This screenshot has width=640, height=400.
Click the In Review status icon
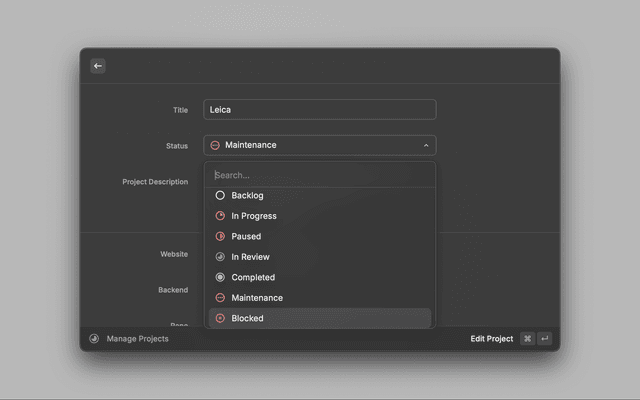[220, 257]
